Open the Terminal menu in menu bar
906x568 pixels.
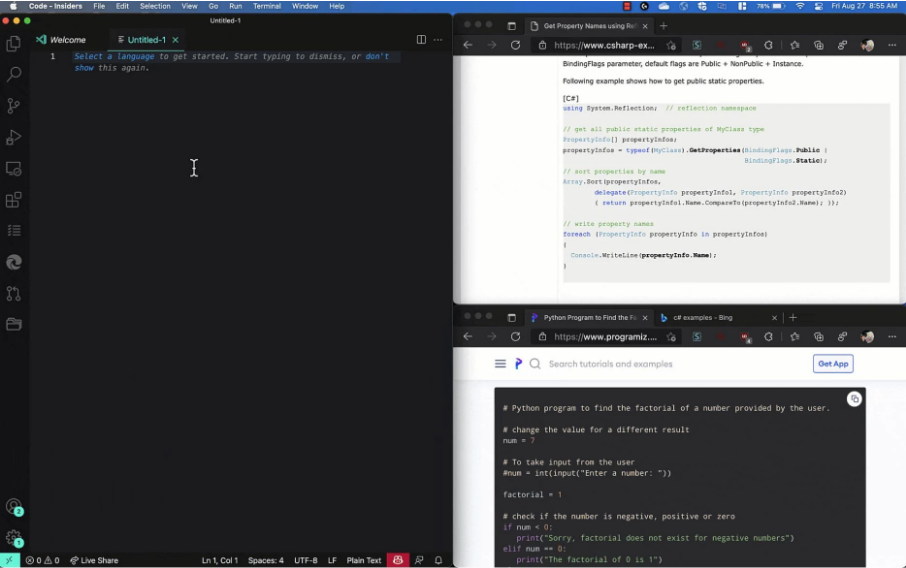tap(267, 6)
